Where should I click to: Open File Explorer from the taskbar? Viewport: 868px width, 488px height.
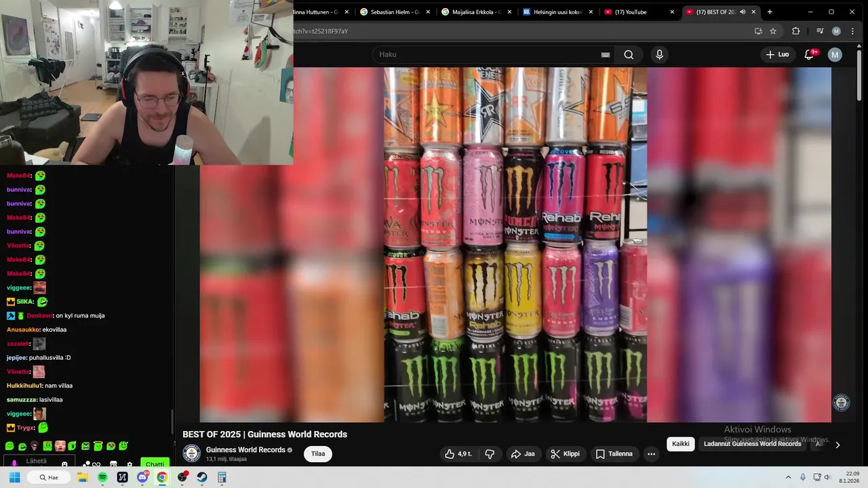tap(83, 478)
